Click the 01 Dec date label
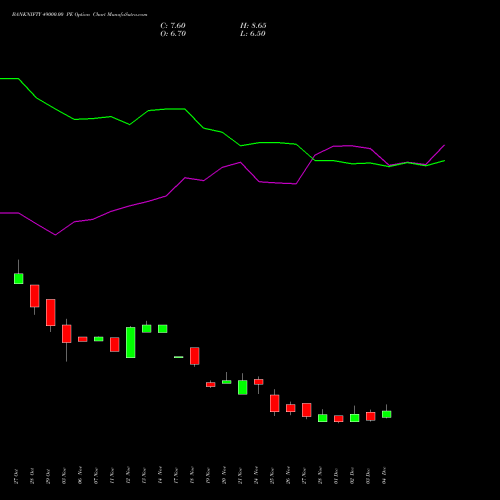Screen dimensions: 500x500 coord(336,476)
